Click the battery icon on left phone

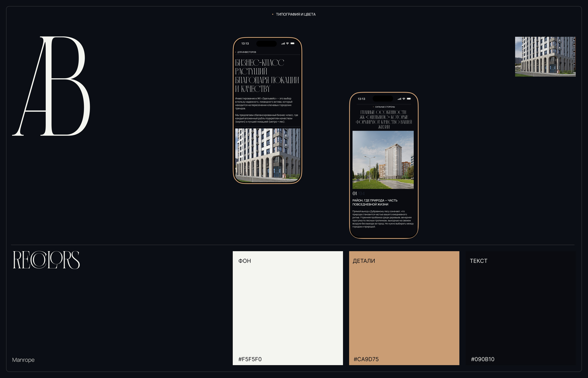click(x=292, y=43)
